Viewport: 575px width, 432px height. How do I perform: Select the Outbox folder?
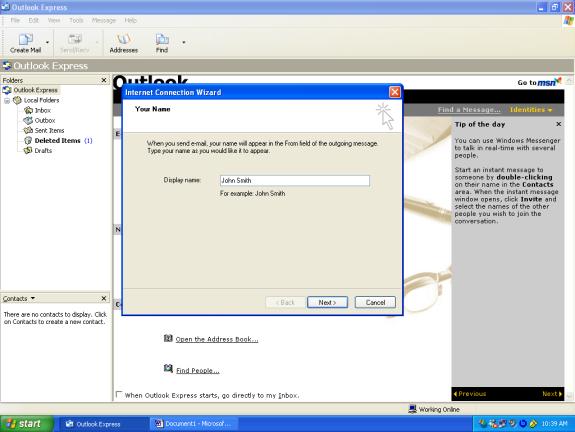39,120
